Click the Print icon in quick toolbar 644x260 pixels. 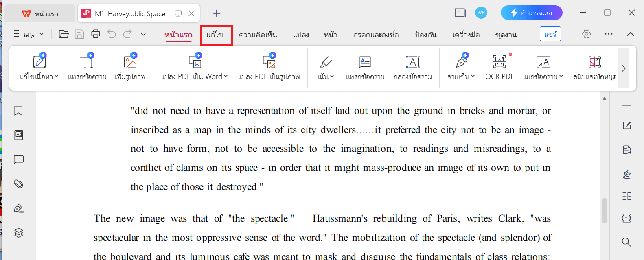[96, 34]
